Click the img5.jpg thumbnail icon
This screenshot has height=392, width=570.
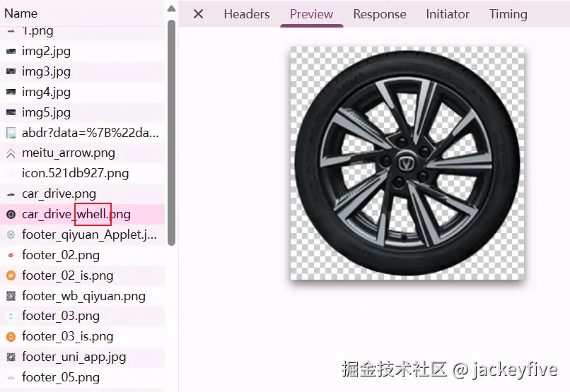click(x=11, y=112)
